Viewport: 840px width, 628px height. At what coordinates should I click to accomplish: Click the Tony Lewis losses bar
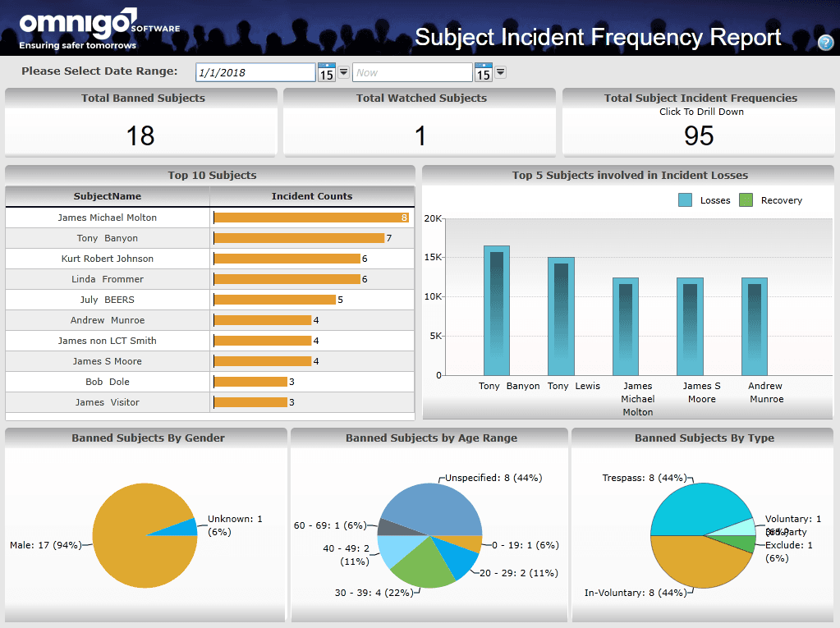click(561, 316)
